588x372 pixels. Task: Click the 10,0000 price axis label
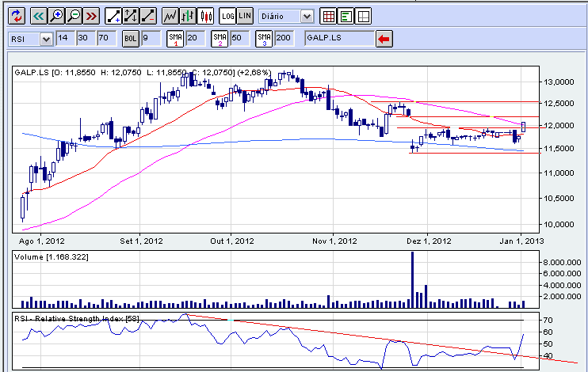click(x=559, y=225)
